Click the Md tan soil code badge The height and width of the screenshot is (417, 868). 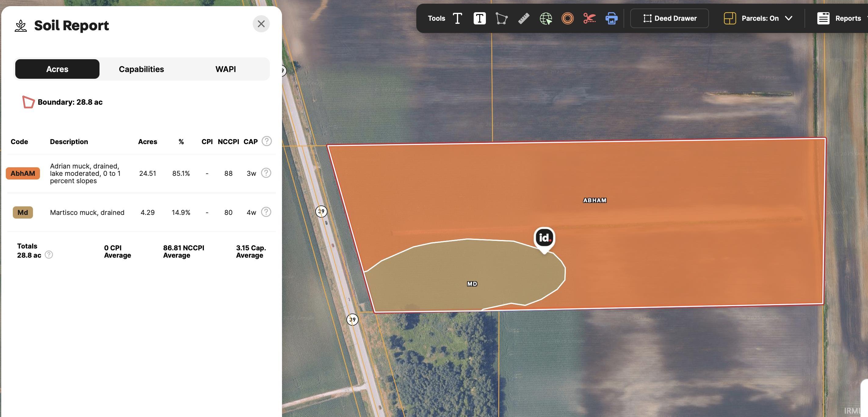(x=23, y=212)
